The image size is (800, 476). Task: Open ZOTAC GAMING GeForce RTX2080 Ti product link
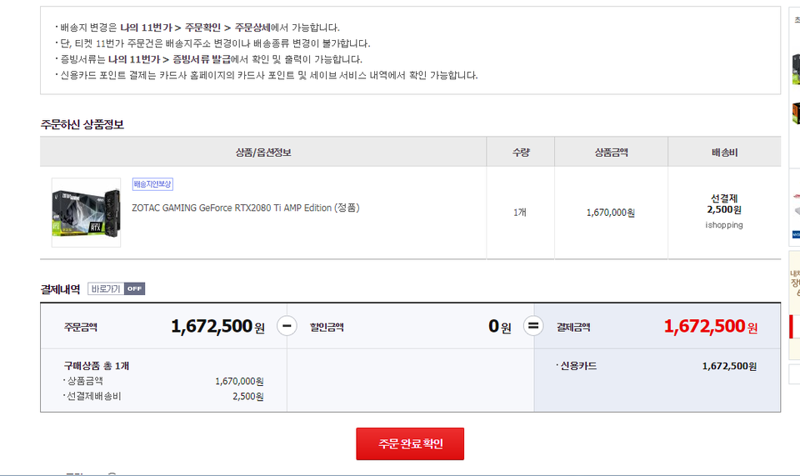245,208
